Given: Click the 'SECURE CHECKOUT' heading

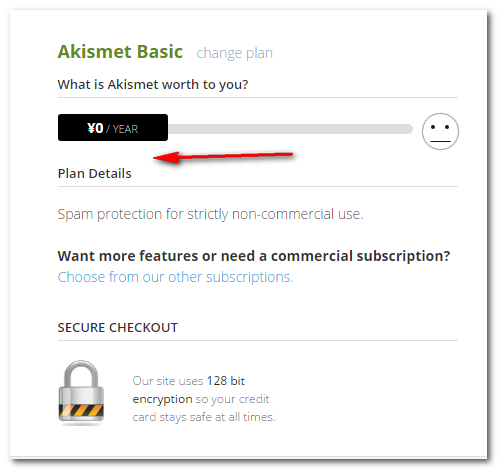Looking at the screenshot, I should click(x=118, y=328).
